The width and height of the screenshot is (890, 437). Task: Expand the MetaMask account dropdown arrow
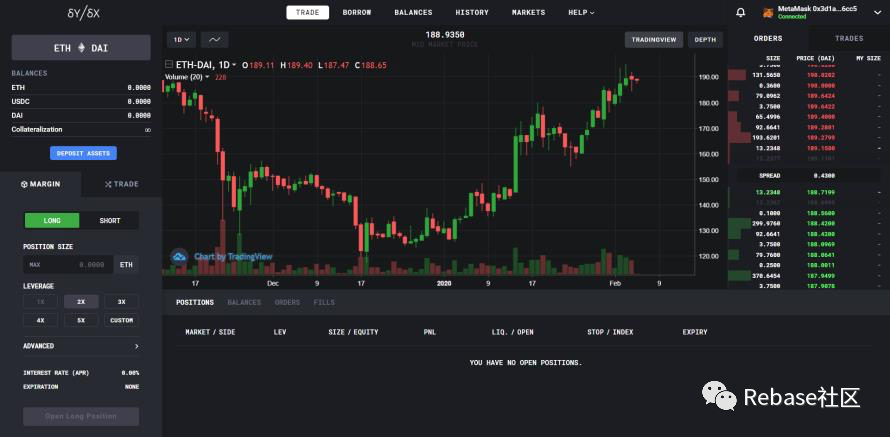point(876,12)
